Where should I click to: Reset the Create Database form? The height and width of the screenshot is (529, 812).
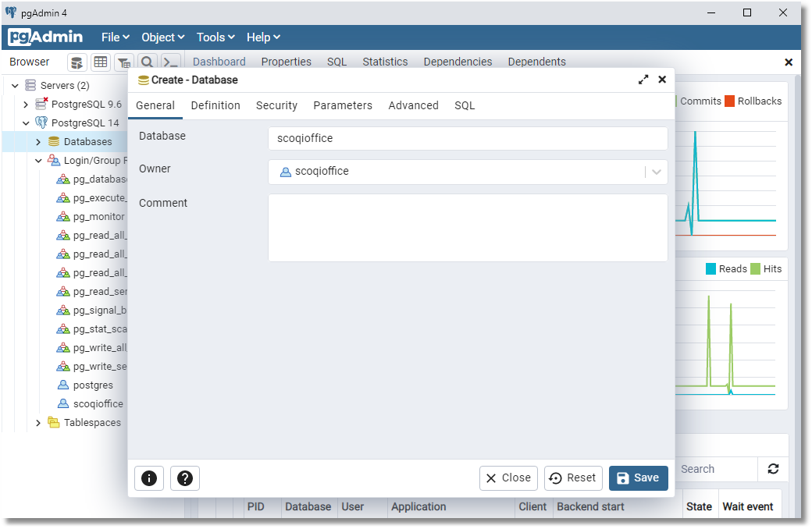coord(573,478)
